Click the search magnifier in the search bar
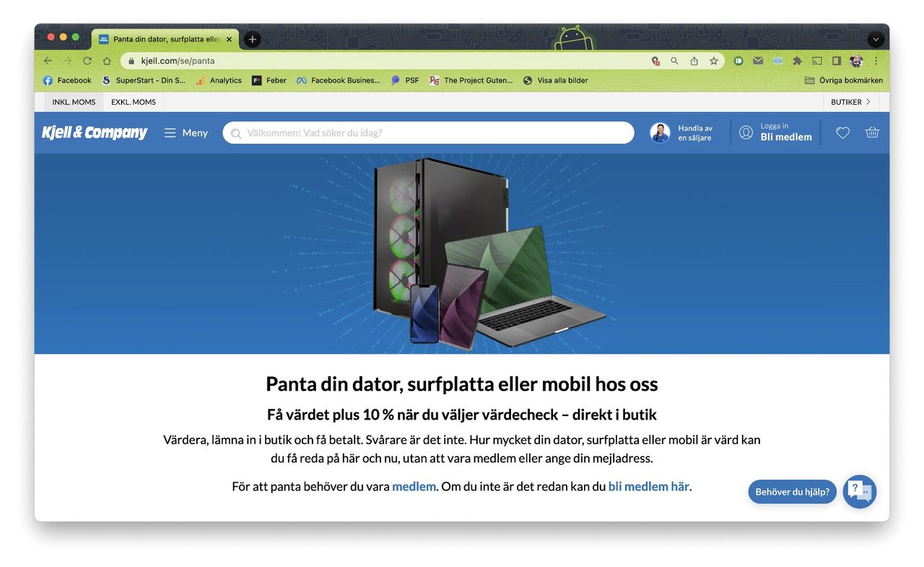This screenshot has height=567, width=924. pyautogui.click(x=236, y=133)
